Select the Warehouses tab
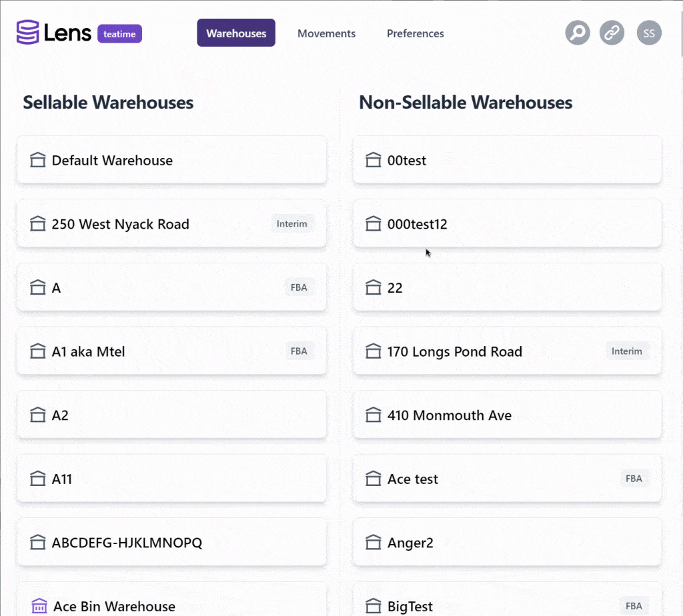This screenshot has width=683, height=616. click(236, 33)
